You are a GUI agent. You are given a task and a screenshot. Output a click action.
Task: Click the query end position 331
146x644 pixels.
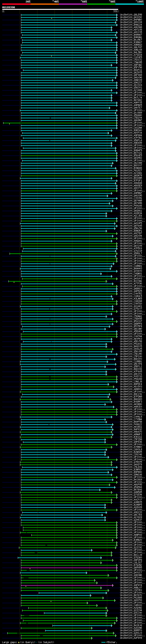click(x=115, y=11)
